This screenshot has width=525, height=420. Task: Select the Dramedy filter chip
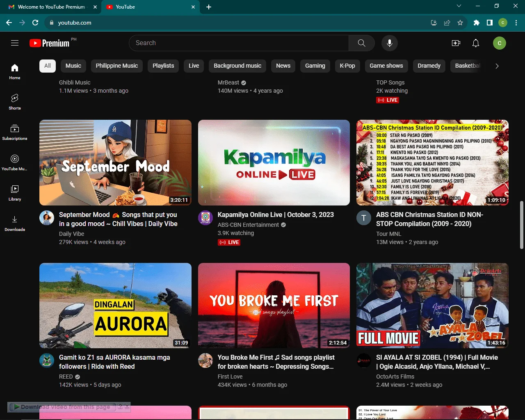[429, 66]
